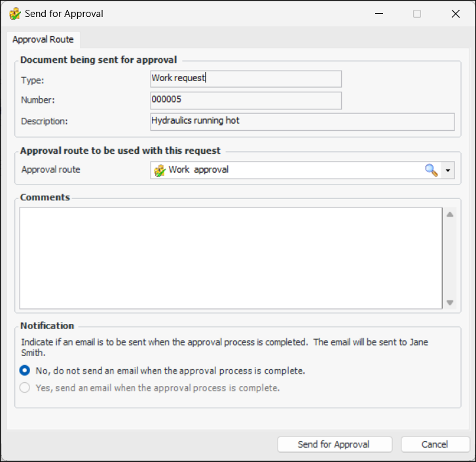
Task: Select 'No, do not send an email' option
Action: pyautogui.click(x=25, y=370)
